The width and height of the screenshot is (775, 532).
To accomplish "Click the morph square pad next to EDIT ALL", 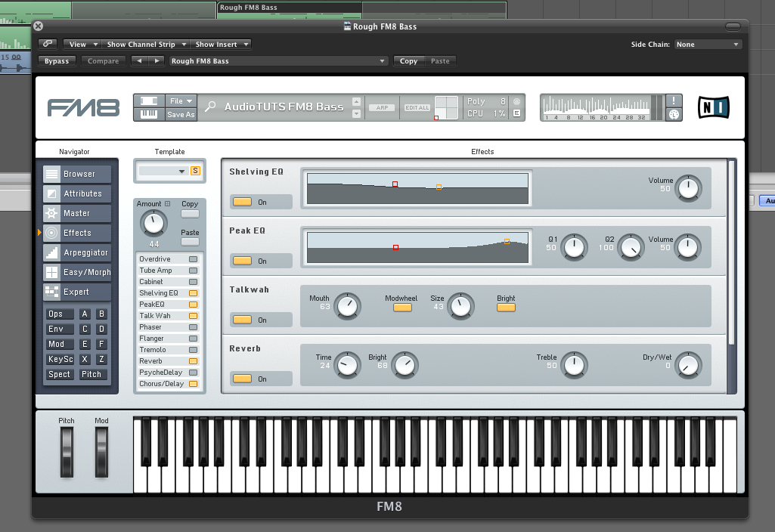I will tap(446, 107).
